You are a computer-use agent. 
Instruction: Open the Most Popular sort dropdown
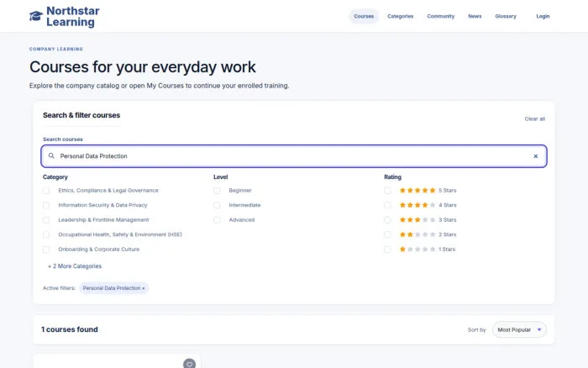519,329
